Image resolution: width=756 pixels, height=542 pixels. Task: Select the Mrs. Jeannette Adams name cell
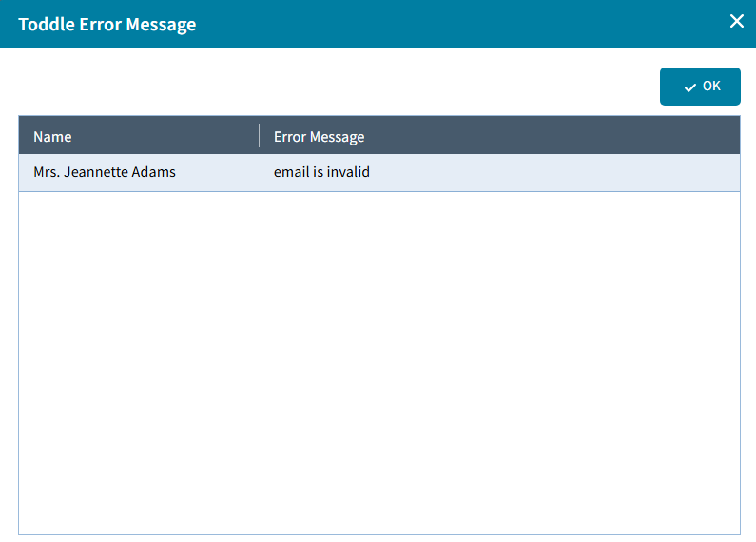(139, 172)
